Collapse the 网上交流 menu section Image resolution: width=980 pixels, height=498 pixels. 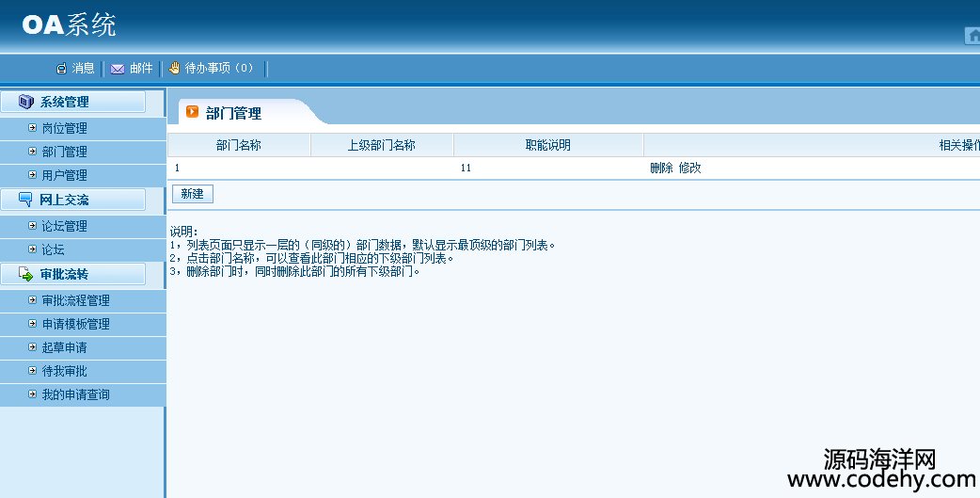pyautogui.click(x=73, y=201)
